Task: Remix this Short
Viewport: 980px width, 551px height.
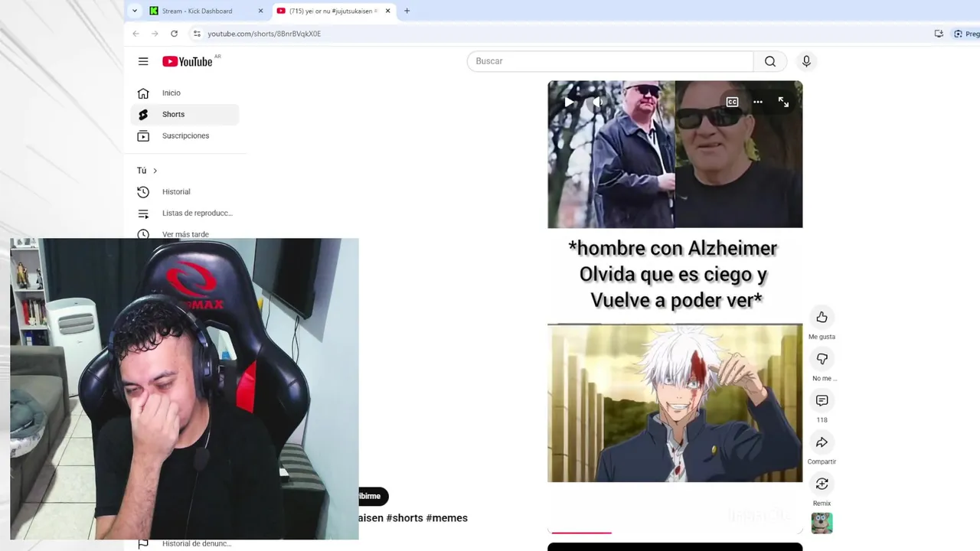Action: point(822,484)
